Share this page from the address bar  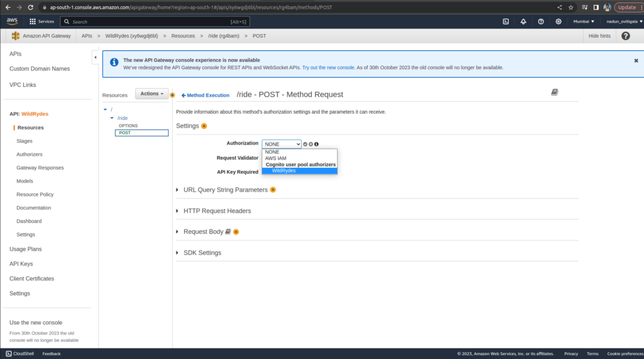coord(559,8)
